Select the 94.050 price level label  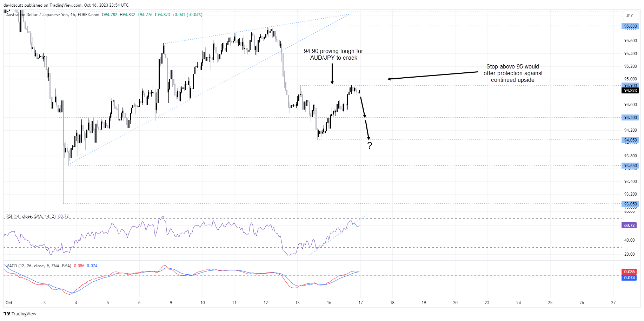[x=630, y=140]
